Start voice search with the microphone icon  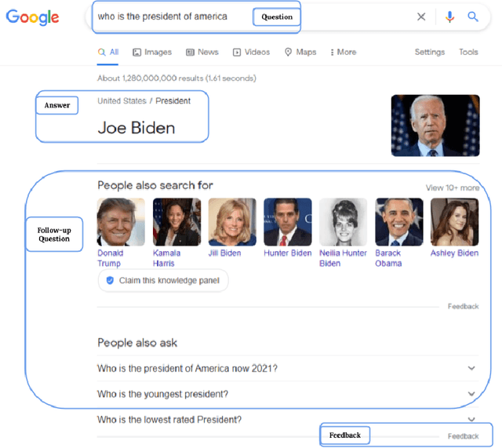pos(449,16)
